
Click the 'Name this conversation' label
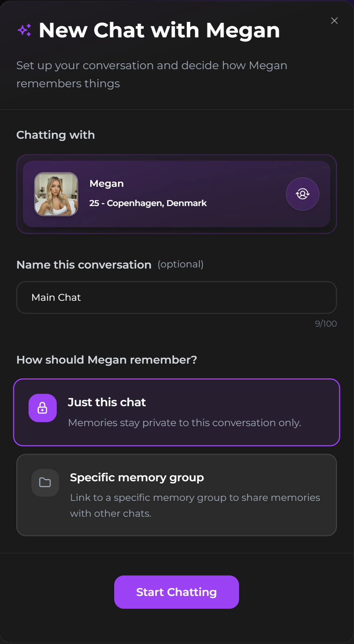84,265
